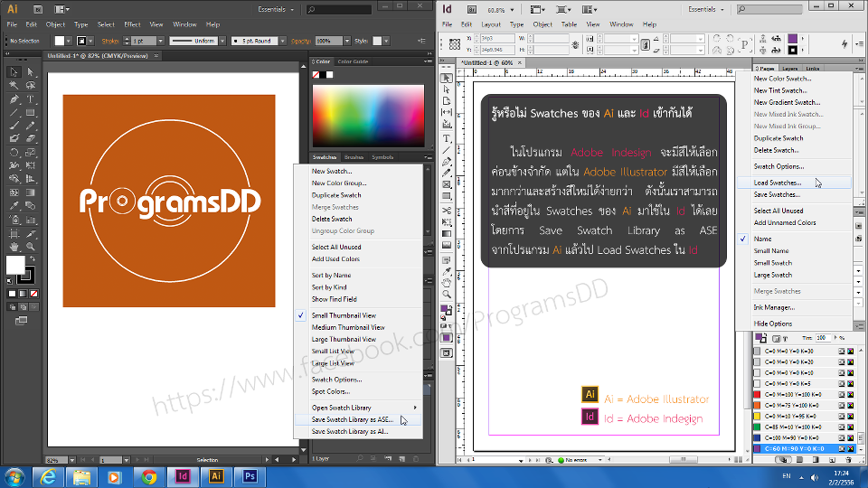Open the Illustrator Effect menu
Image resolution: width=868 pixels, height=488 pixels.
click(x=132, y=24)
